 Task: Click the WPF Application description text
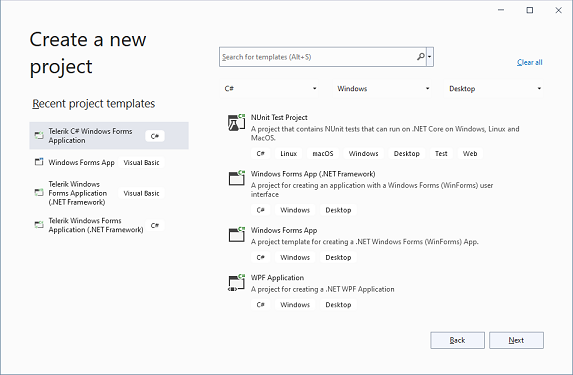pyautogui.click(x=322, y=289)
